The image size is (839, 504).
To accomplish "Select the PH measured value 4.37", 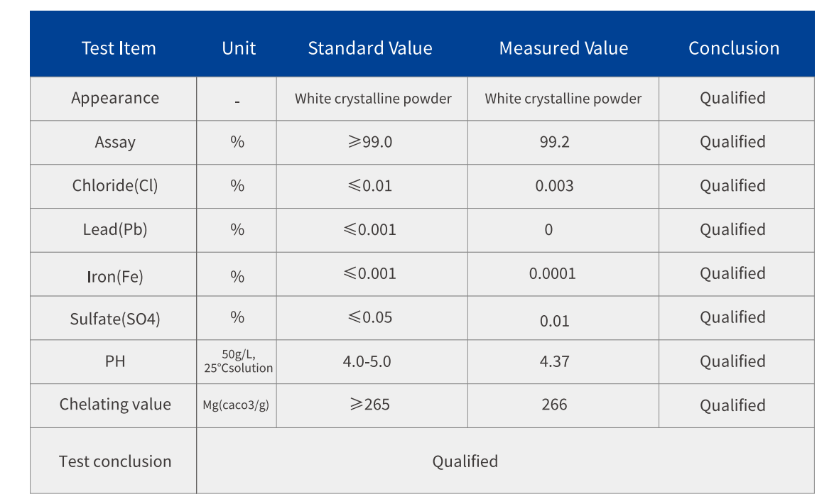I will (554, 361).
